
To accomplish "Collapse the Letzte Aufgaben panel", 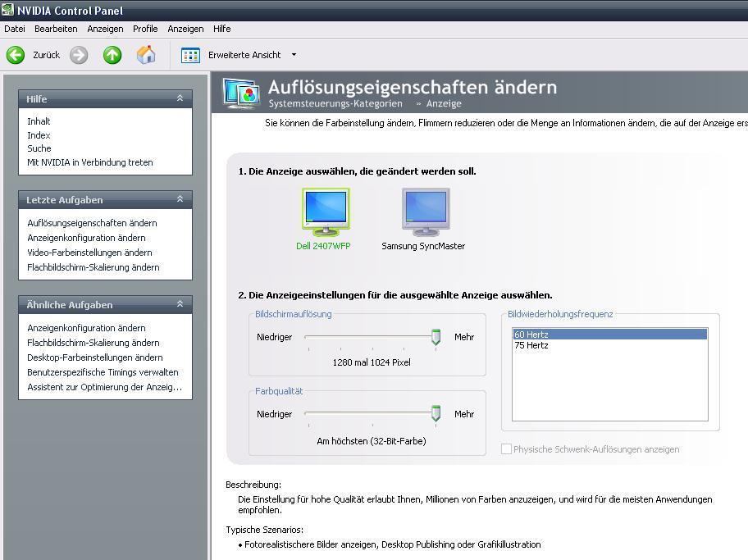I will (x=180, y=199).
